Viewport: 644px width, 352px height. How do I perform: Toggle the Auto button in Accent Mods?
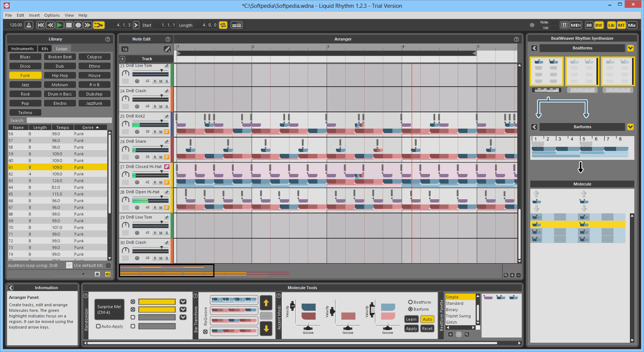pos(427,319)
